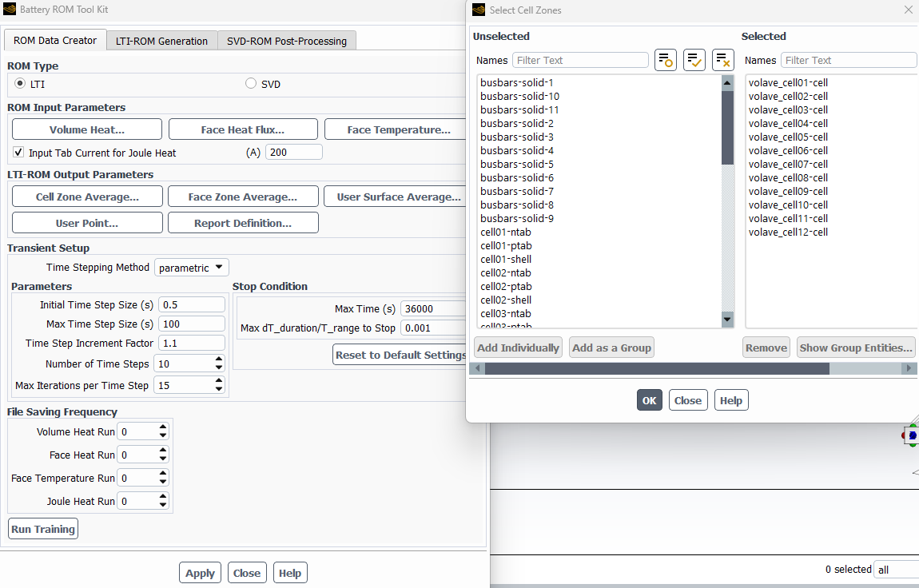This screenshot has height=588, width=919.
Task: Select busbars-solid-5 in the Unselected list
Action: click(516, 165)
